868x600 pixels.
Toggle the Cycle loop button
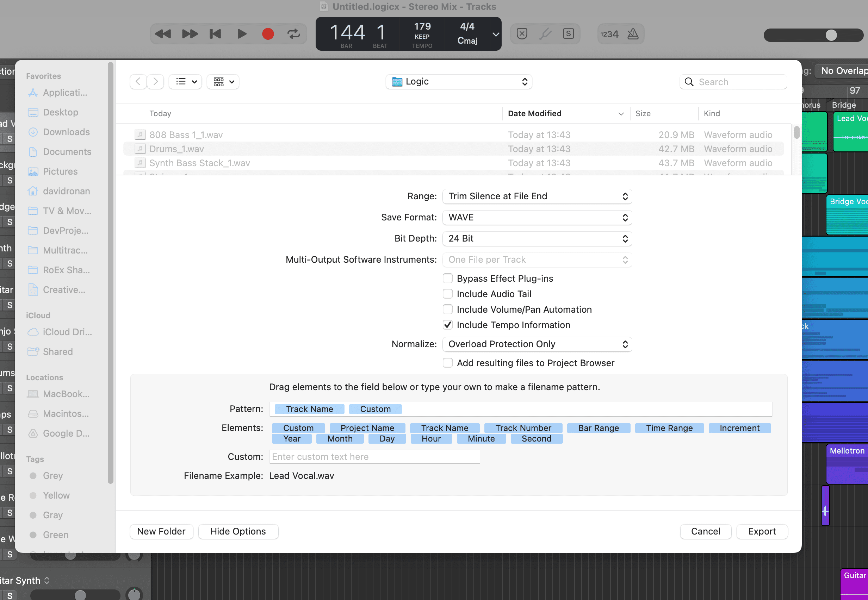point(293,34)
